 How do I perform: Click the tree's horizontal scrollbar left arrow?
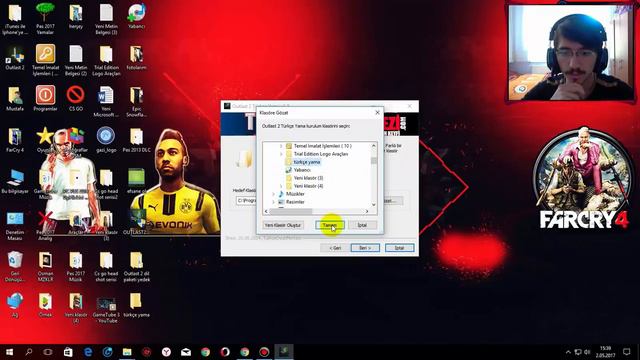[267, 211]
